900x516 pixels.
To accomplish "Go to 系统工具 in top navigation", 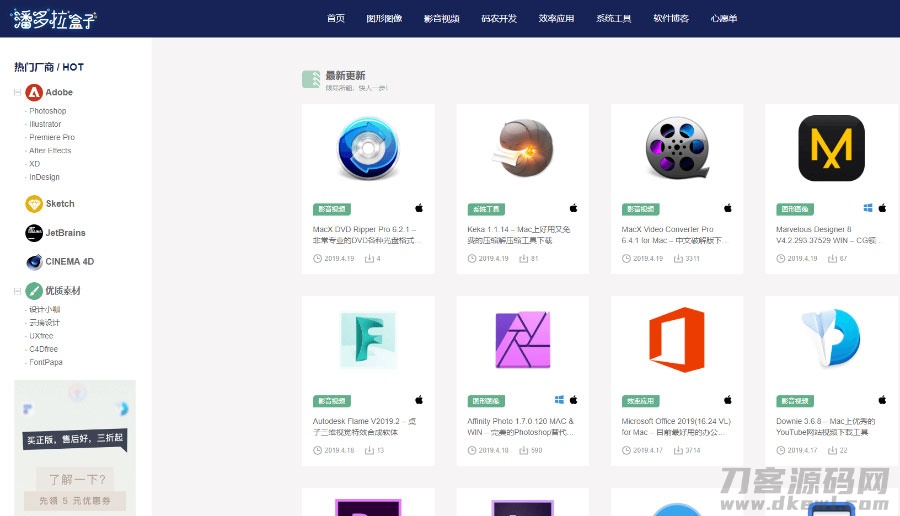I will coord(613,18).
